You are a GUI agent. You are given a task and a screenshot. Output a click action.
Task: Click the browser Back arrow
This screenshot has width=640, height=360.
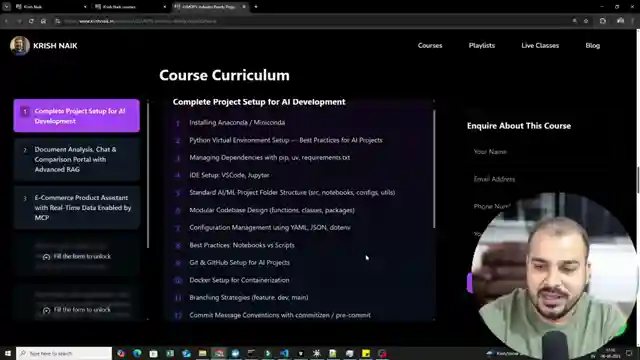point(6,21)
